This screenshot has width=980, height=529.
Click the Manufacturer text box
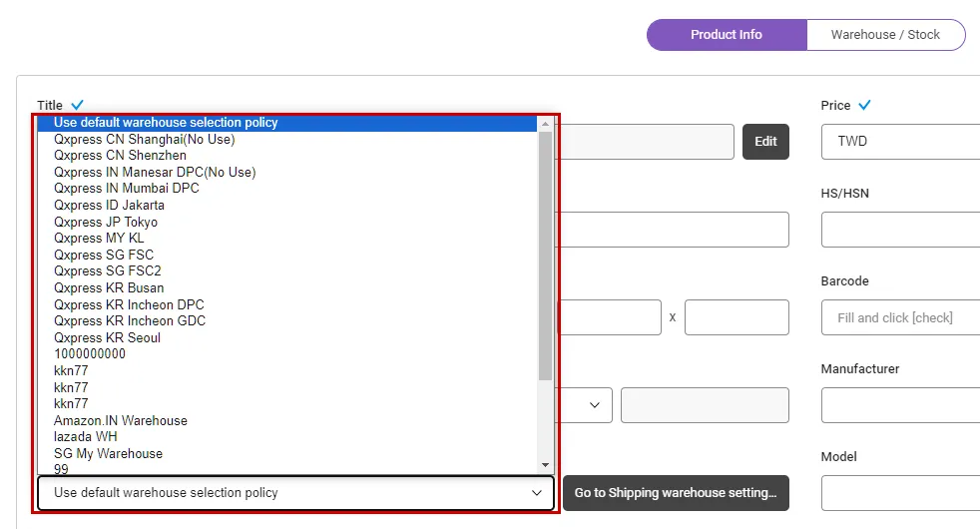pos(900,405)
